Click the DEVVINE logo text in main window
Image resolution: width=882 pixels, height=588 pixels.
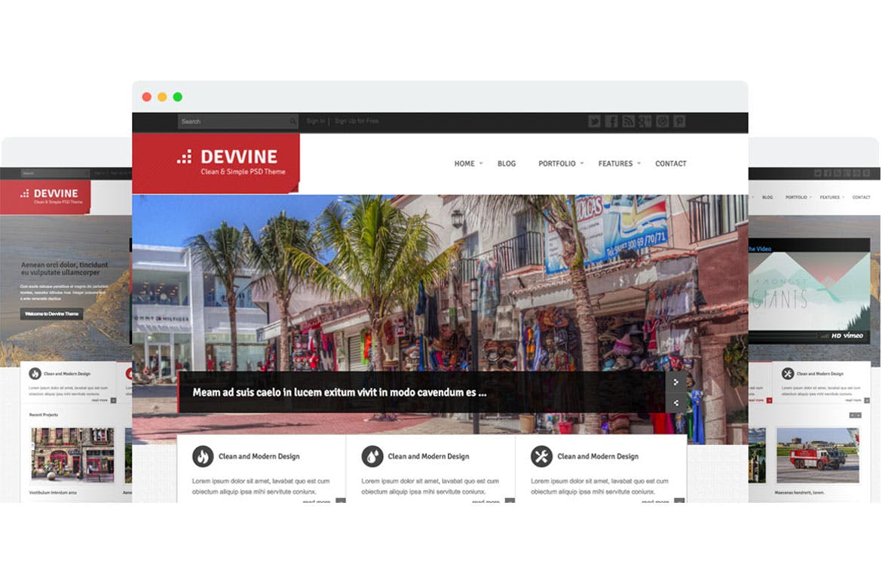coord(239,157)
